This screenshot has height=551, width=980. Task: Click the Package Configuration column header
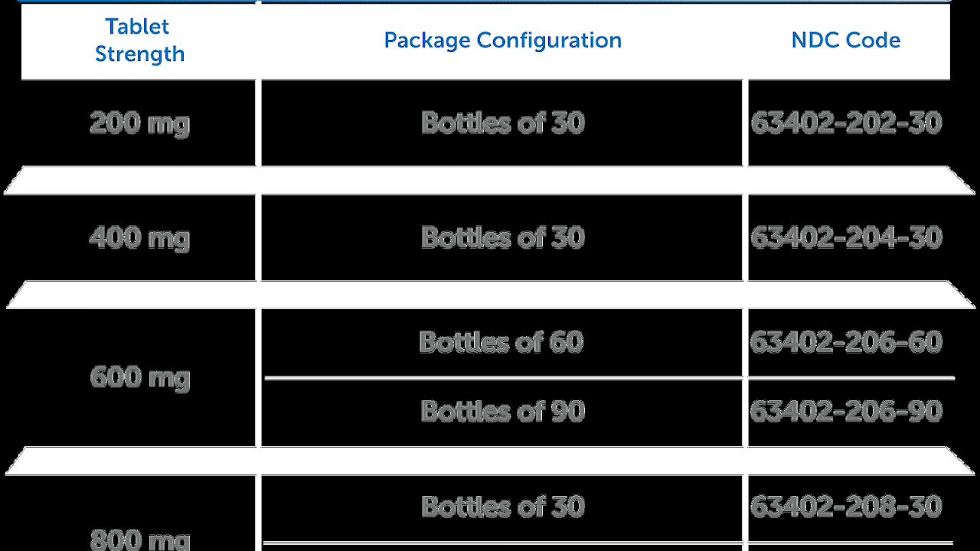(502, 41)
